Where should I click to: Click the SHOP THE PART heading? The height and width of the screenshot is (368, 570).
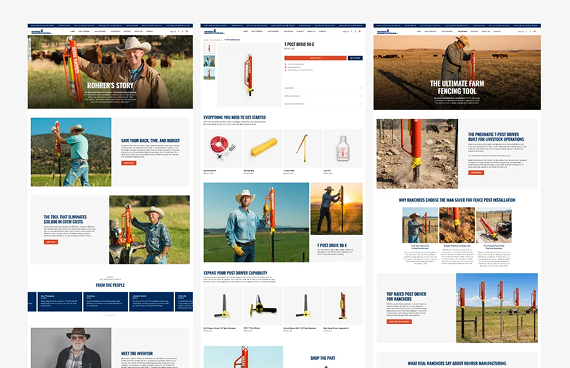(323, 358)
